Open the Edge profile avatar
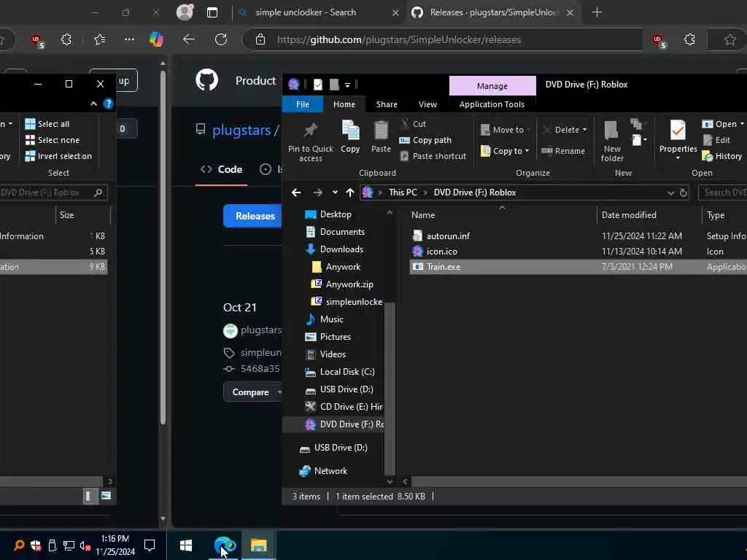Image resolution: width=747 pixels, height=560 pixels. [185, 12]
